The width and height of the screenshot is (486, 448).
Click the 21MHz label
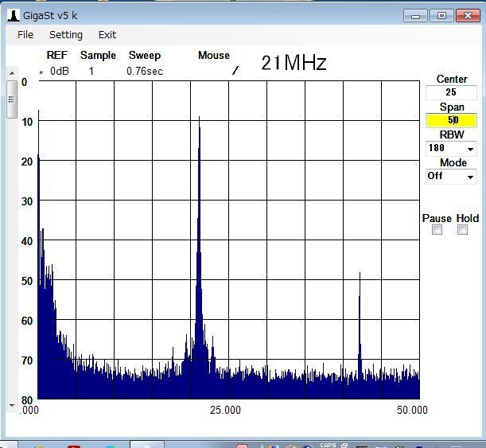pos(294,63)
